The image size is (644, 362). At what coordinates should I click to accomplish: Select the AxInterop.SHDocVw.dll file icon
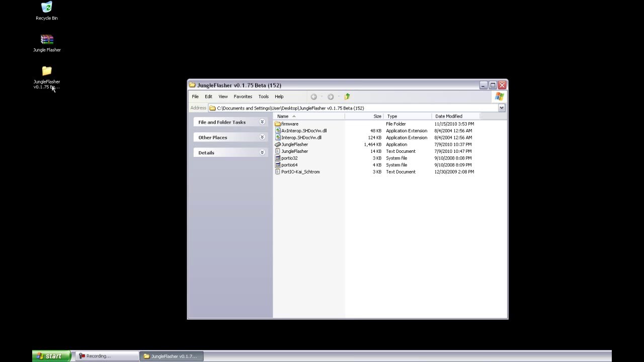click(x=277, y=131)
